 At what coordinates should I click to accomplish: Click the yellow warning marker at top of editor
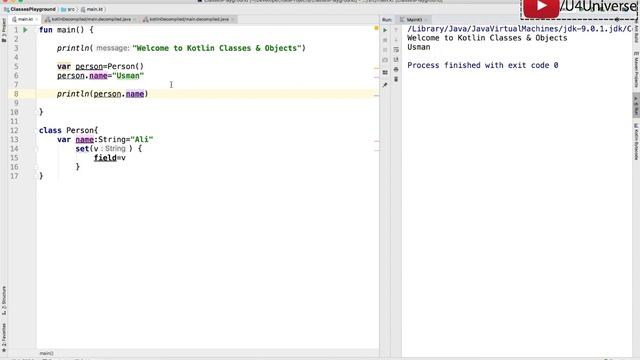click(x=376, y=28)
